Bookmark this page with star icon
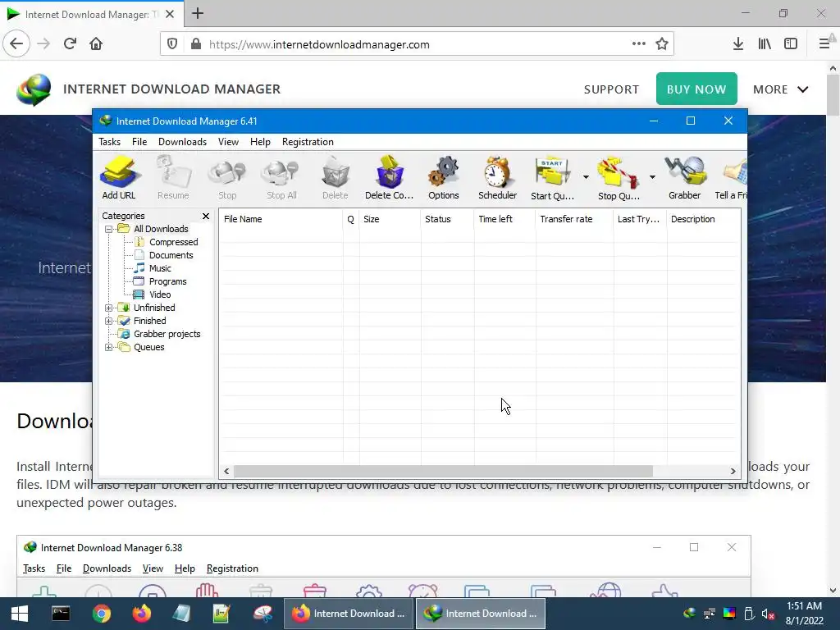Screen dimensions: 840x630 (x=662, y=44)
